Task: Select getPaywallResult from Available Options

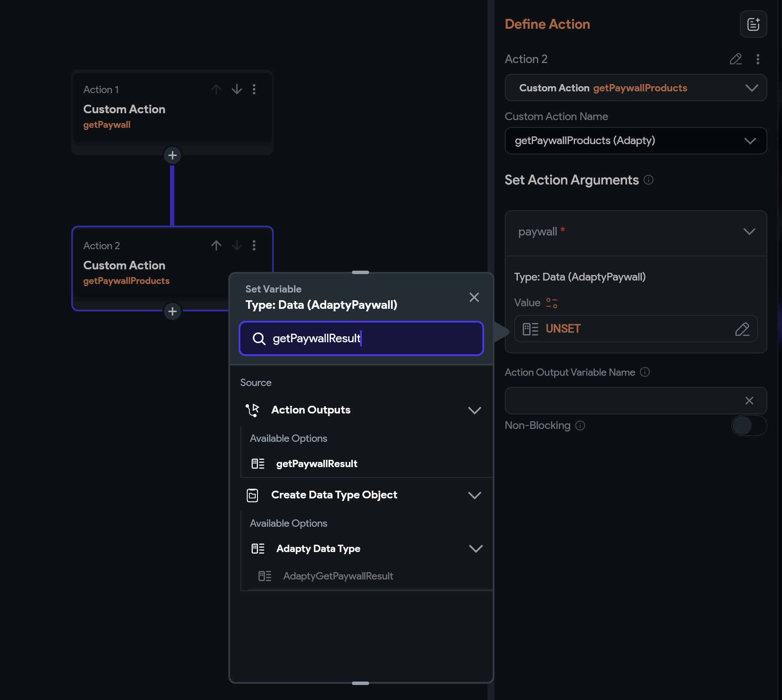Action: coord(316,464)
